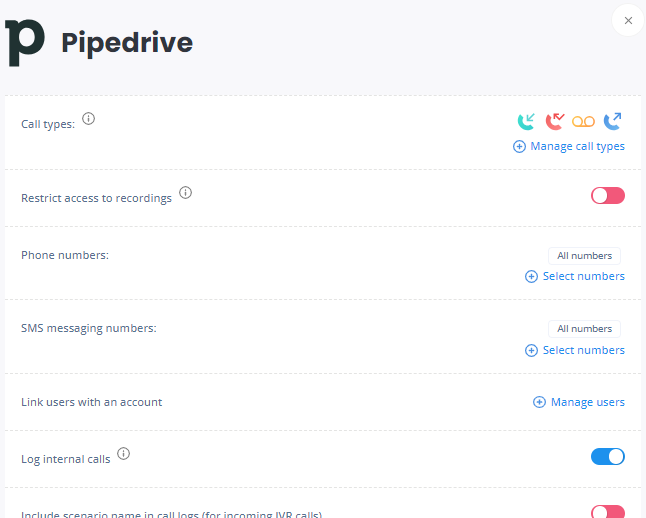
Task: Click the 'Log internal calls' label
Action: point(66,459)
